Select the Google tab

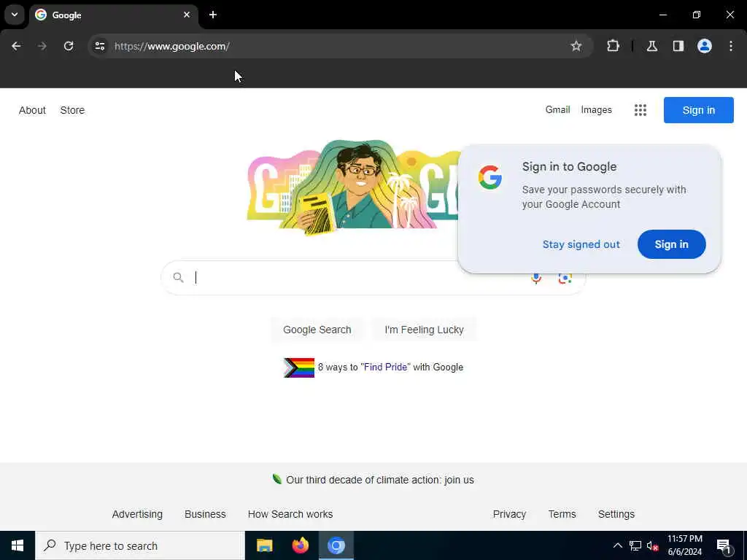click(x=114, y=15)
